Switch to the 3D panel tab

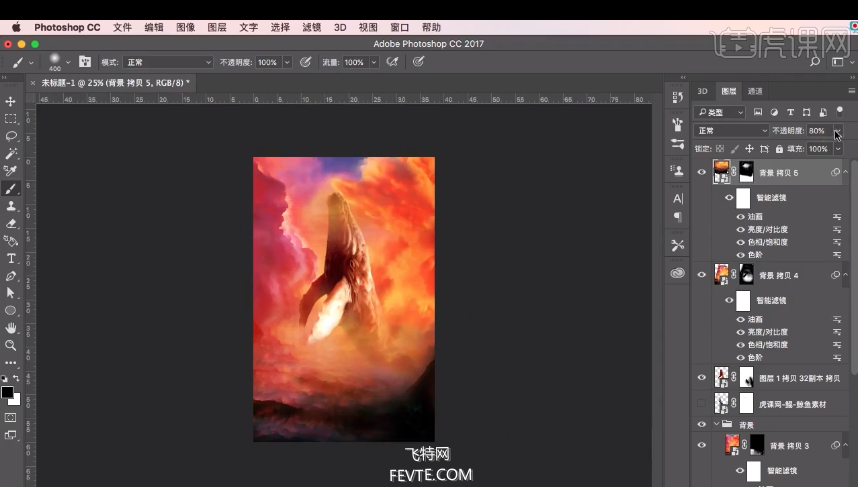click(x=703, y=91)
